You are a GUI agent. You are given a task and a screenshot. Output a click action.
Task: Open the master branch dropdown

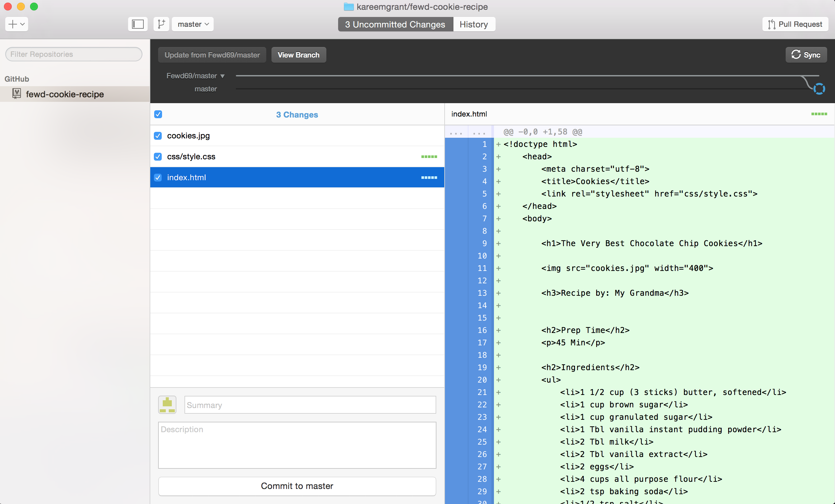click(x=193, y=24)
